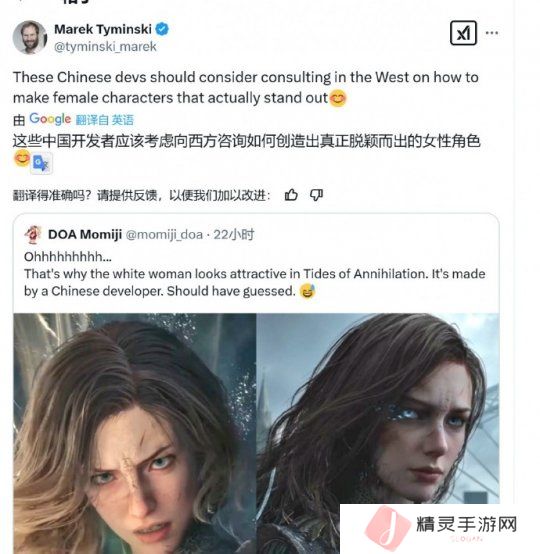Click the Google logo in translation line
This screenshot has width=540, height=554.
50,119
